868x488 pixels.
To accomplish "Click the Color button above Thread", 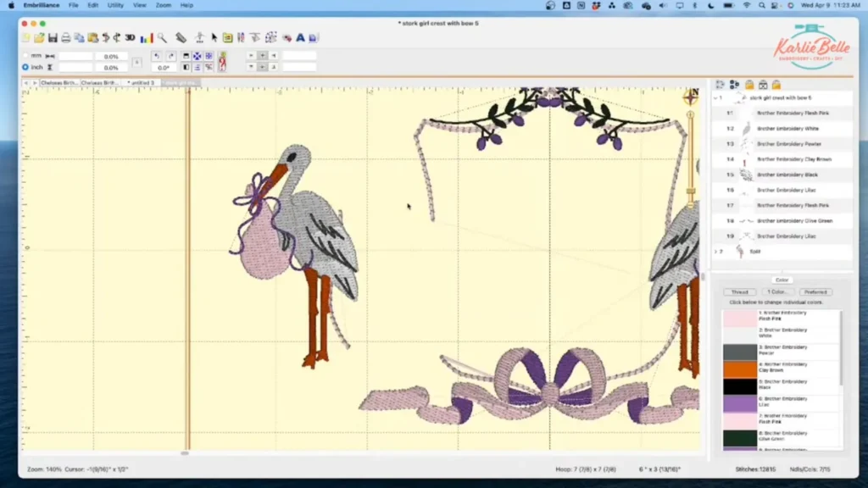I will (782, 280).
